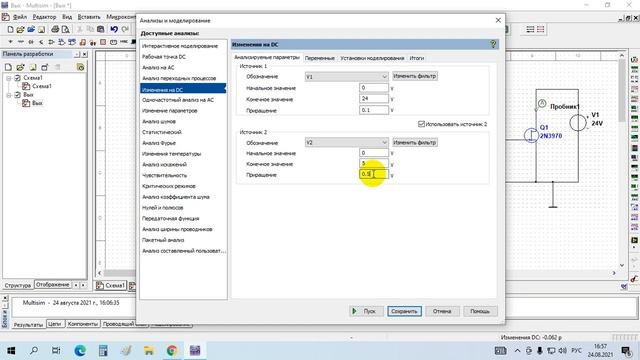The width and height of the screenshot is (640, 360).
Task: Switch to Цепи tab in bottom panel
Action: coord(54,324)
